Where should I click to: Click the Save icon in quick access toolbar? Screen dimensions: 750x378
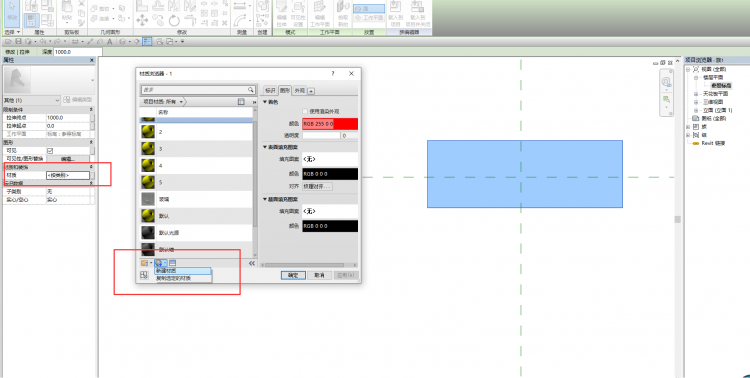click(18, 42)
